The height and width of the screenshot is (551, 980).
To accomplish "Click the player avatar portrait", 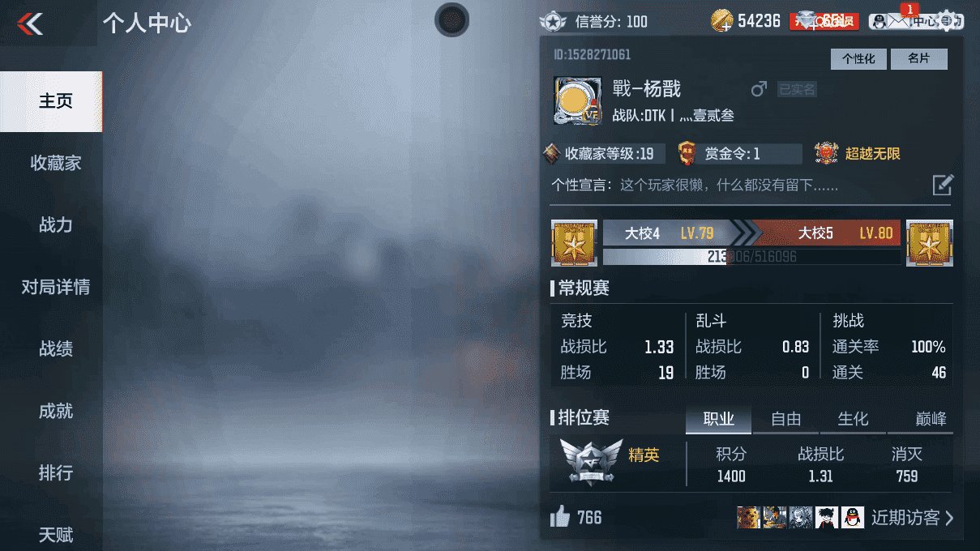I will click(x=578, y=100).
